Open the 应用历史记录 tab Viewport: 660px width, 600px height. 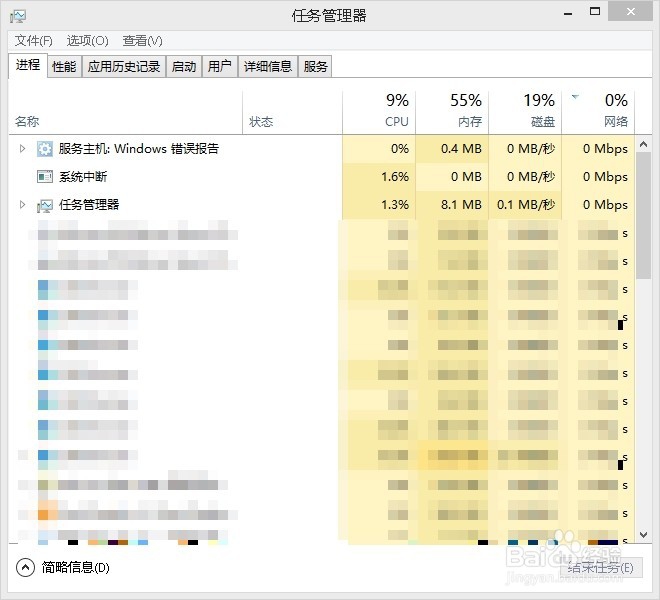tap(124, 67)
